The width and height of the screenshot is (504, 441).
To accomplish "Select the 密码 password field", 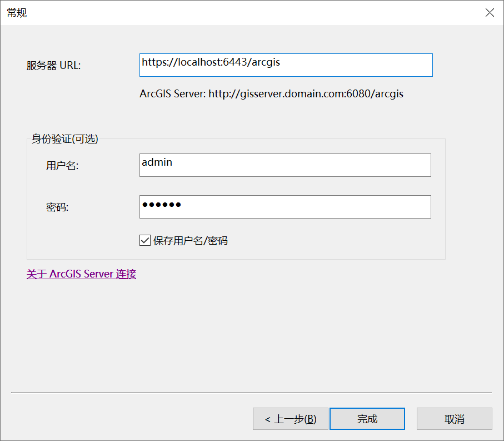I will (x=285, y=207).
